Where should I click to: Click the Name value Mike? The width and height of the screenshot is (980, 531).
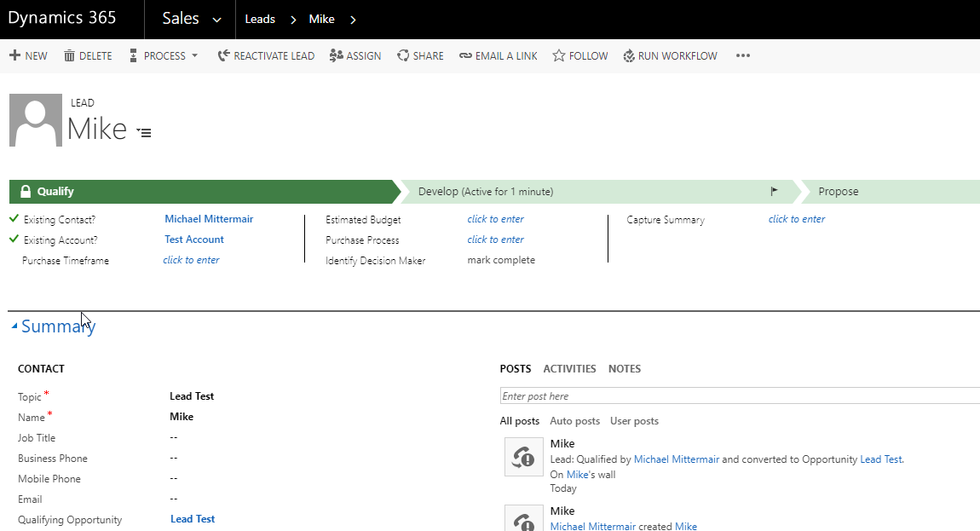(x=182, y=417)
